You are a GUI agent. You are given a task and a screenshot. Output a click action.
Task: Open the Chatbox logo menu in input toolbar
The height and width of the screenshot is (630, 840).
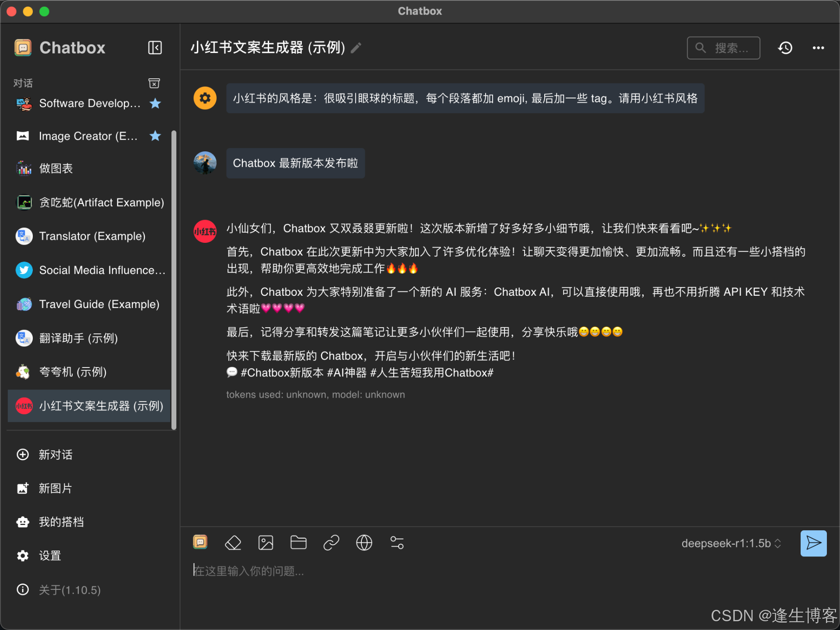200,542
